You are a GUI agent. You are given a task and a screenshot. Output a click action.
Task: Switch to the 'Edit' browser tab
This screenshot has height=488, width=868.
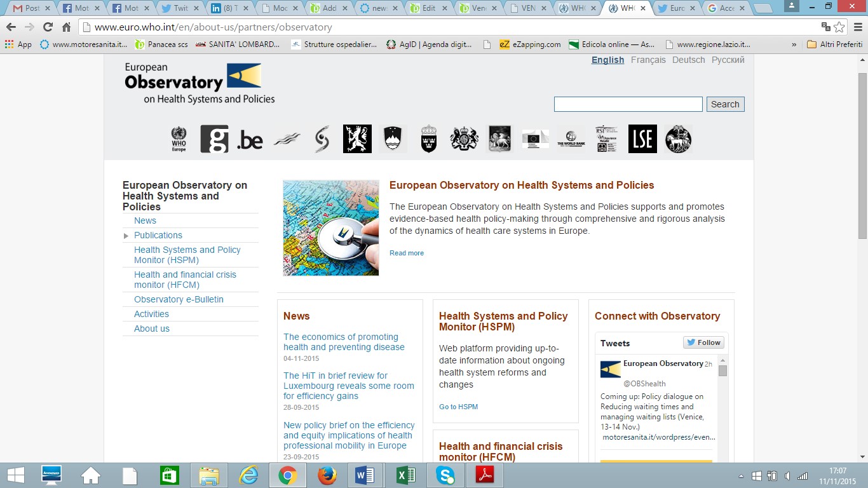pos(428,8)
